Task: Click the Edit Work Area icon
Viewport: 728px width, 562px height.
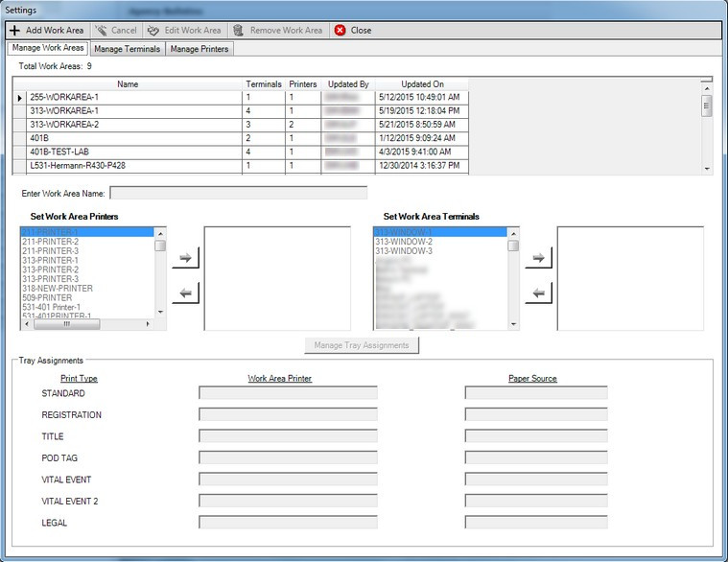Action: 153,31
